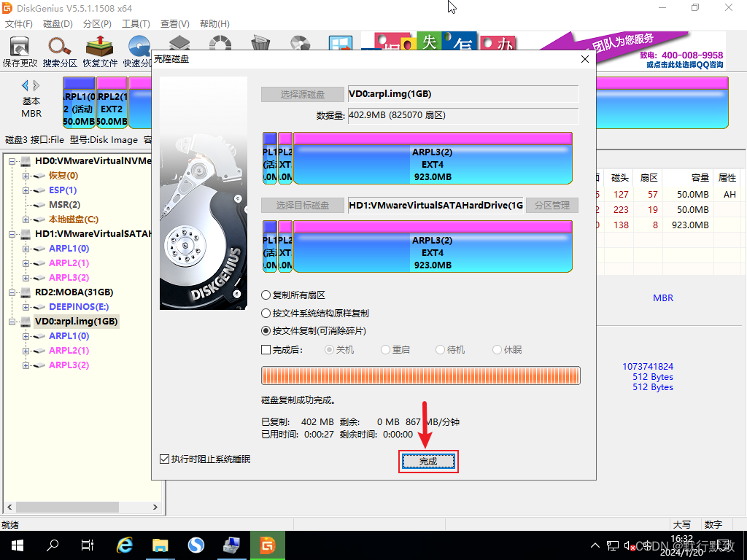Open the View (查看(V)) menu

(x=175, y=24)
